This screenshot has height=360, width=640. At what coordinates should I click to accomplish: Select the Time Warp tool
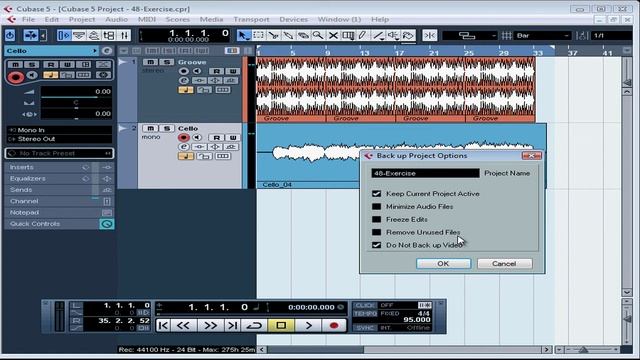click(348, 36)
